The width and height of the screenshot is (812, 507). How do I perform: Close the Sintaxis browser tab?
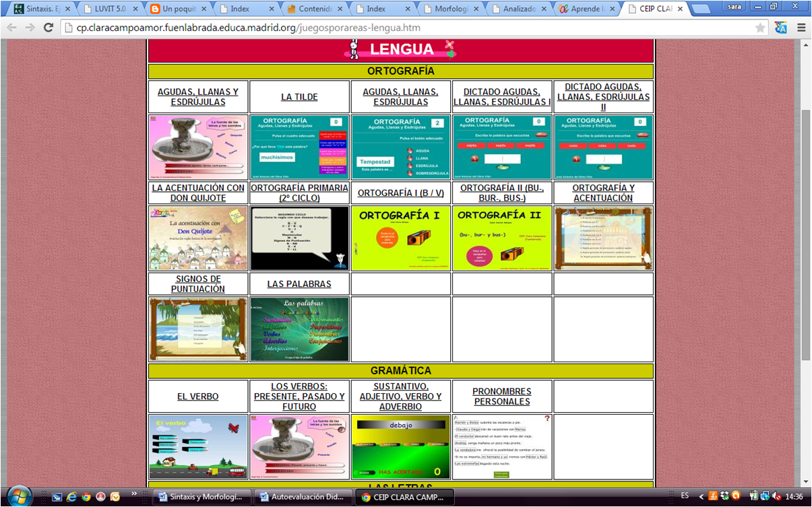(67, 9)
